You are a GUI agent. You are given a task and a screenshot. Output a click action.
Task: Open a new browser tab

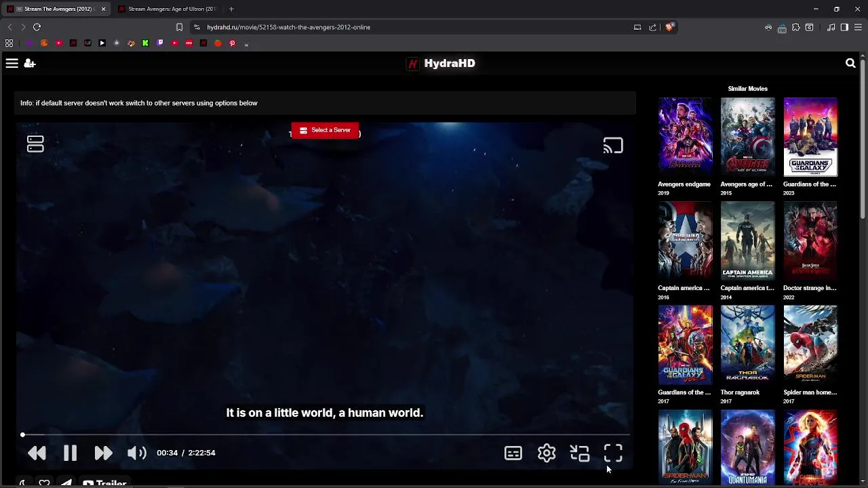click(x=231, y=9)
